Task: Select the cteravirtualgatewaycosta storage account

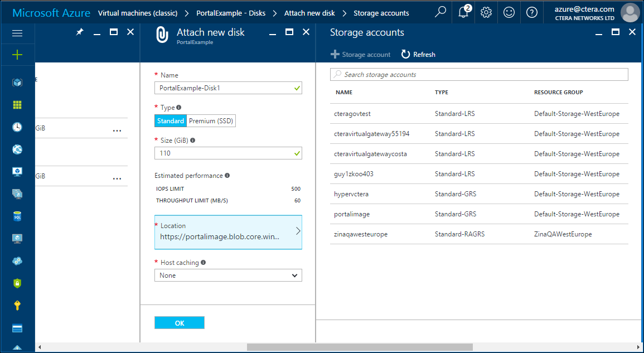Action: coord(479,154)
